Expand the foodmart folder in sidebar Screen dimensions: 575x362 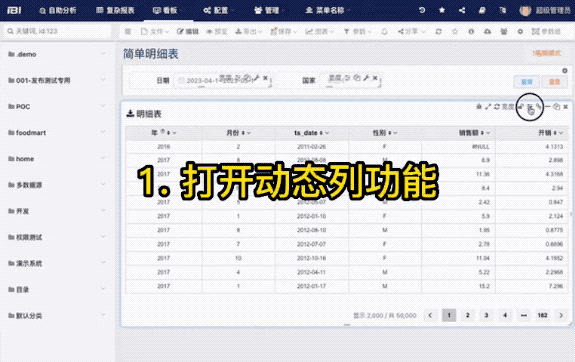pos(57,133)
